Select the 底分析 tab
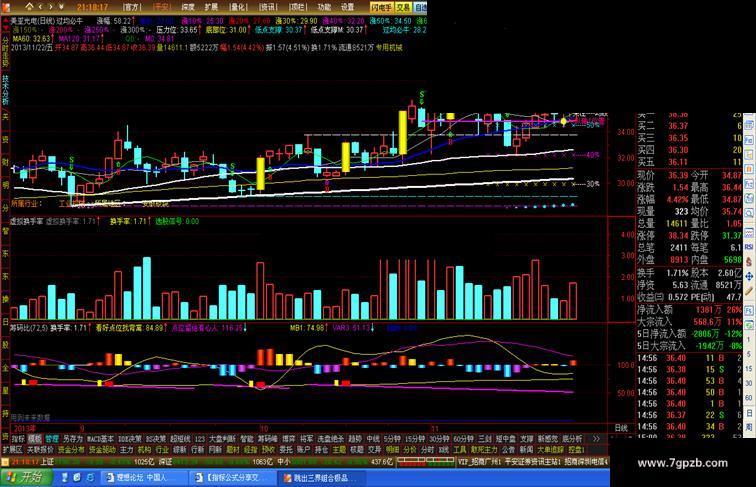756x487 pixels. tap(572, 439)
